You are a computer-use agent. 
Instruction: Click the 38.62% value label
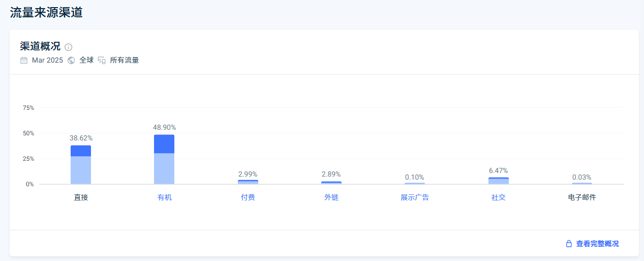pyautogui.click(x=81, y=138)
